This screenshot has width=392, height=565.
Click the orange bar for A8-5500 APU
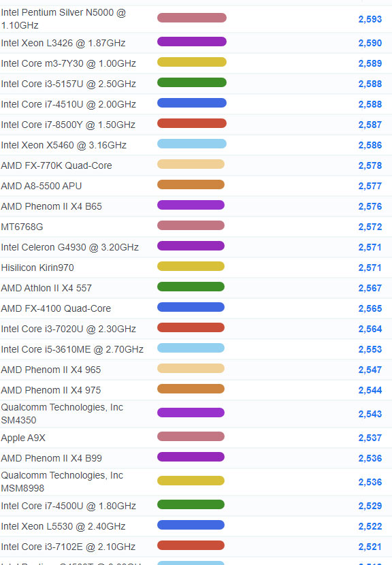point(191,184)
